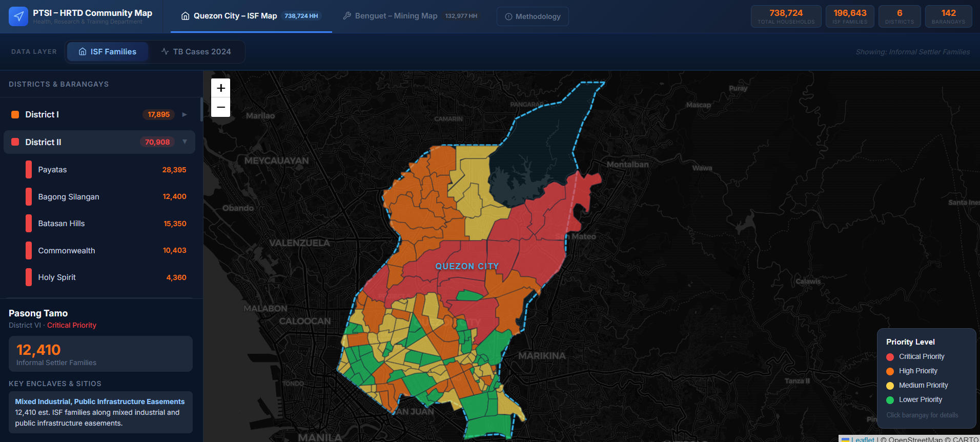Click the Payatas red priority bar
Viewport: 980px width, 442px height.
(x=29, y=170)
